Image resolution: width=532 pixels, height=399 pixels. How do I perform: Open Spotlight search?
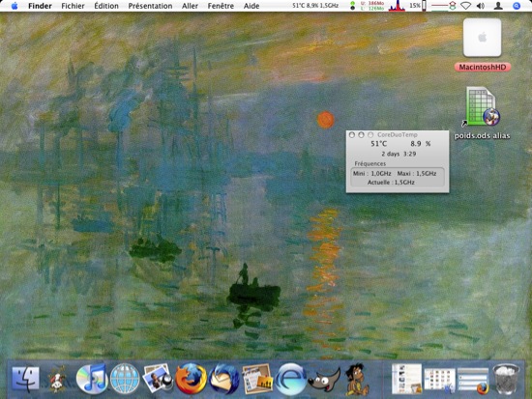tap(517, 6)
